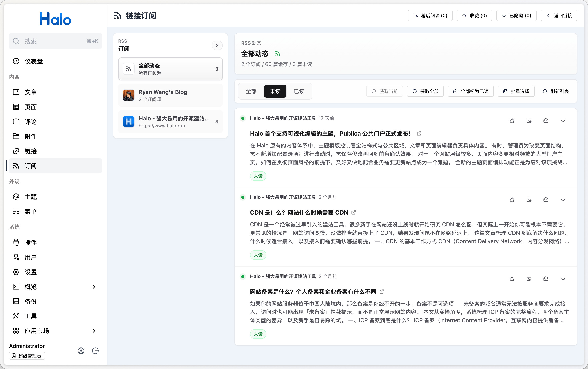Mark the Publica 公共门户 article as read

click(546, 121)
